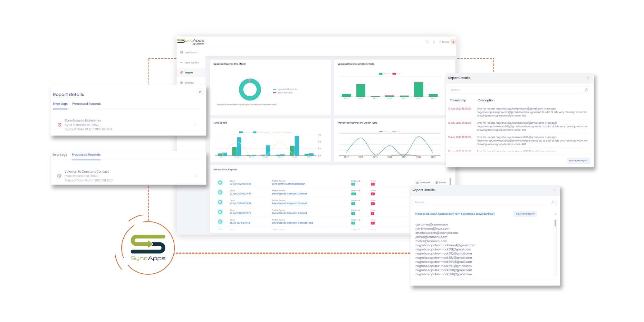Viewport: 644px width, 322px height.
Task: Click the Description column header
Action: [x=486, y=100]
